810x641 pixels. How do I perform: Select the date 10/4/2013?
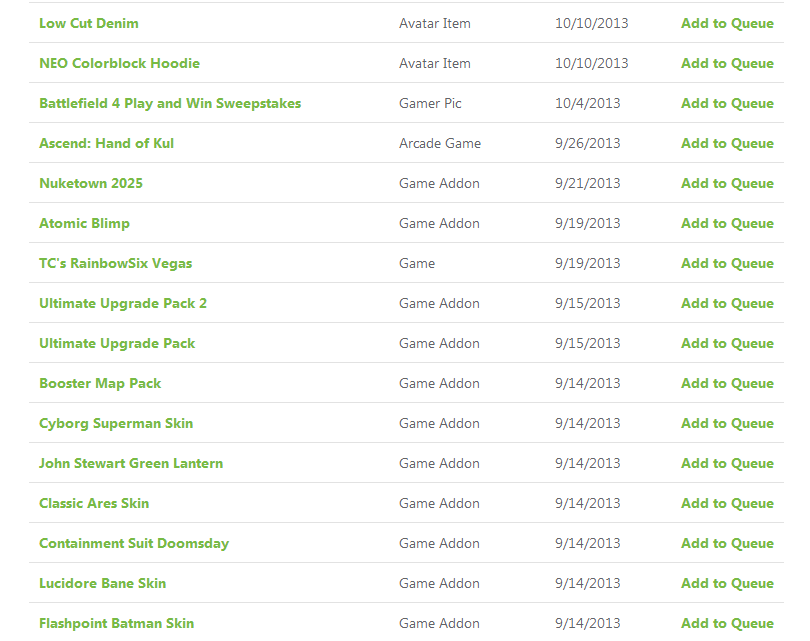tap(587, 103)
